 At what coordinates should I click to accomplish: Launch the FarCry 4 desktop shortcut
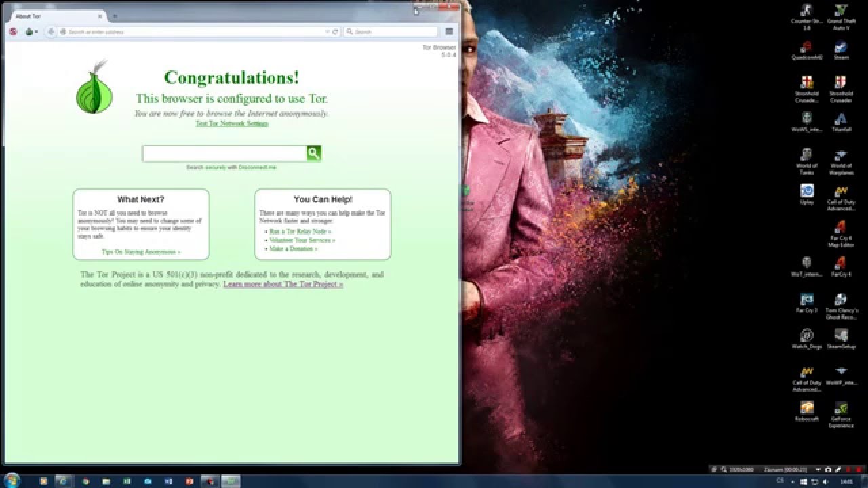841,266
